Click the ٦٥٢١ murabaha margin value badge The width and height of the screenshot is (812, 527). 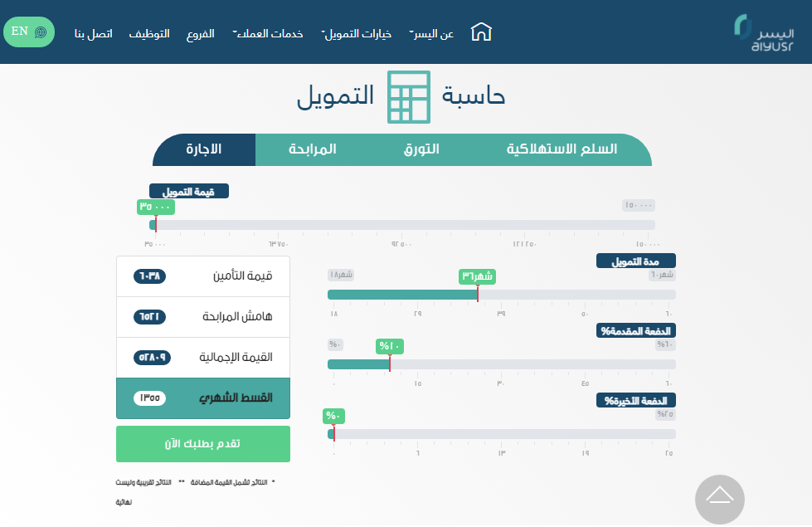click(x=149, y=316)
